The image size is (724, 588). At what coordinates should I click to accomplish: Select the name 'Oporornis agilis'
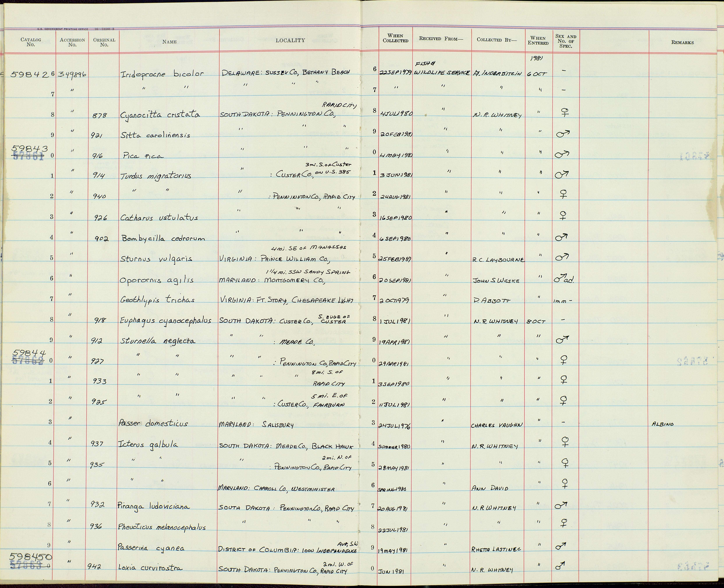tap(156, 280)
